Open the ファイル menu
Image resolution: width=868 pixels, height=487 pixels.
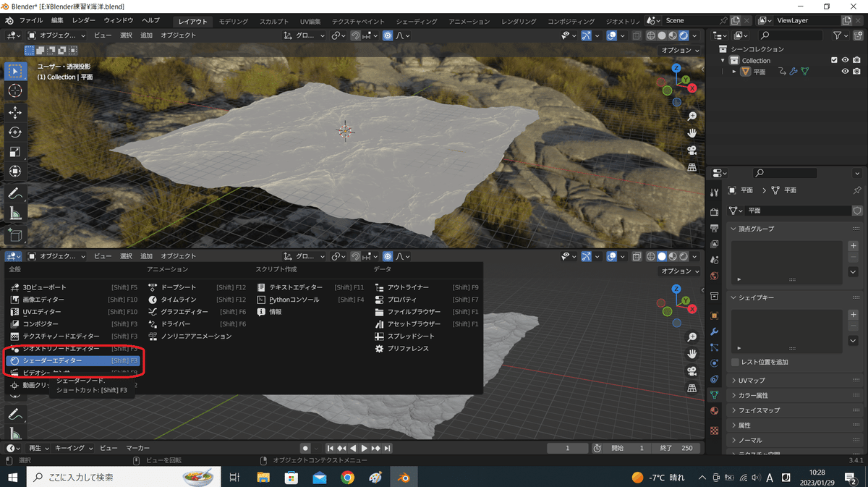tap(30, 20)
